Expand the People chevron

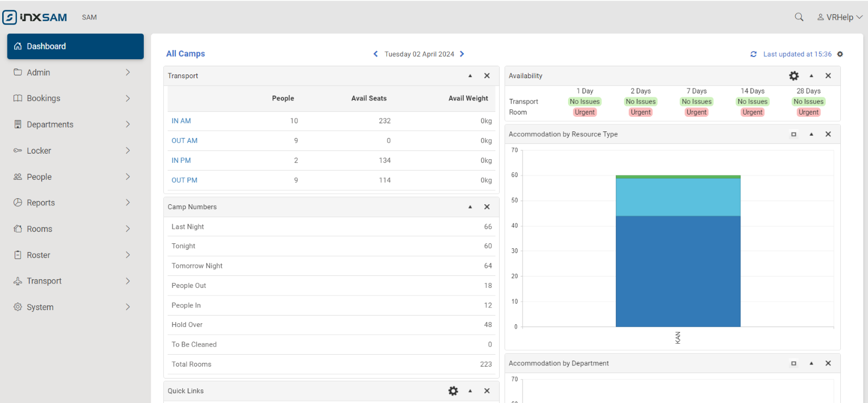click(x=128, y=177)
